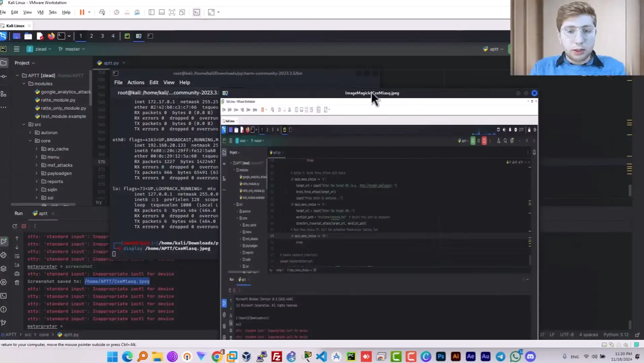
Task: Expand the reports folder in Project tree
Action: tap(37, 181)
